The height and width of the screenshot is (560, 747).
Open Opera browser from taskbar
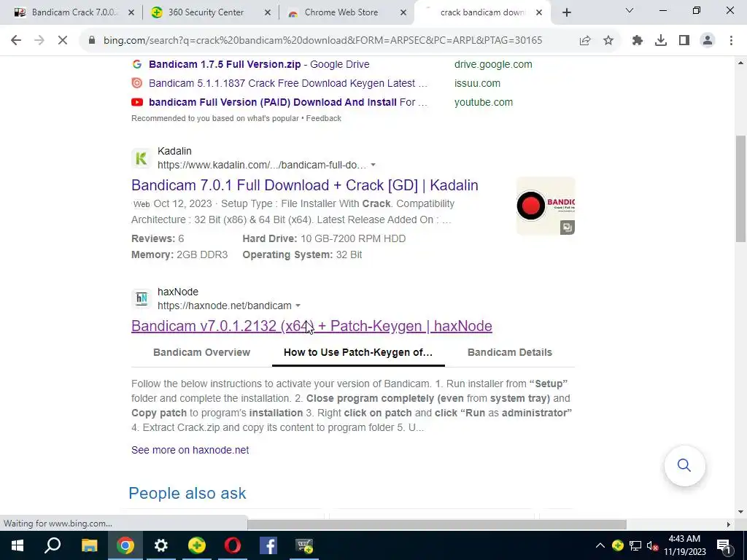[233, 545]
